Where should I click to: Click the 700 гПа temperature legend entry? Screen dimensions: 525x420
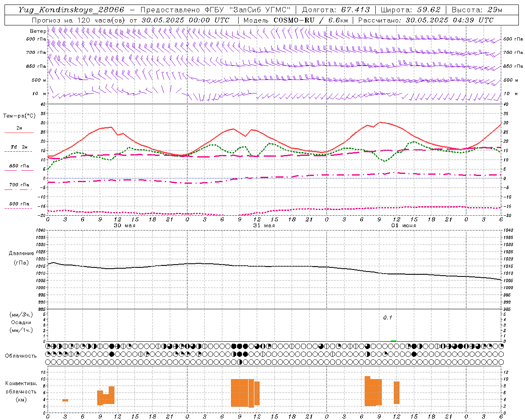19,185
